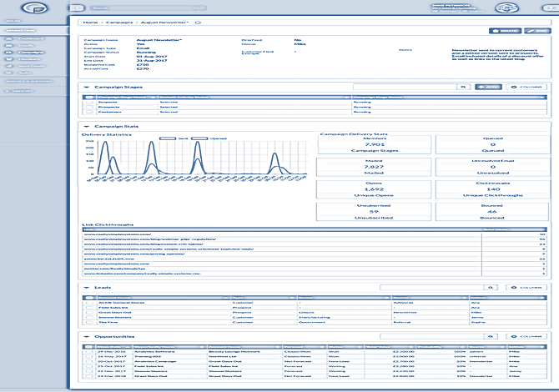Click the info icon beside August Newsletter breadcrumb
This screenshot has width=559, height=392.
(x=196, y=23)
